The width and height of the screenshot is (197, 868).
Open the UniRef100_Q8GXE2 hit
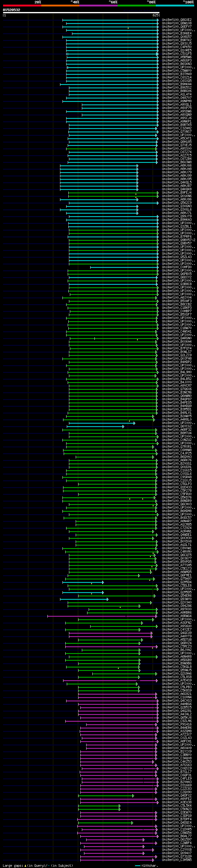click(x=177, y=20)
